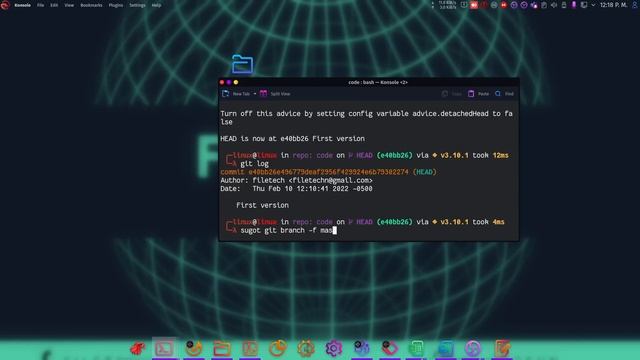Open the Help menu
Viewport: 640px width, 360px height.
click(x=156, y=5)
